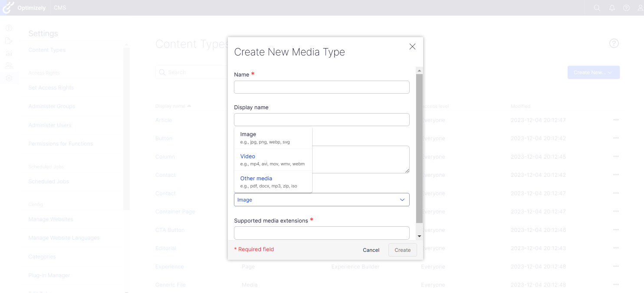The height and width of the screenshot is (293, 644).
Task: Collapse the Image media type combo box
Action: coord(321,200)
